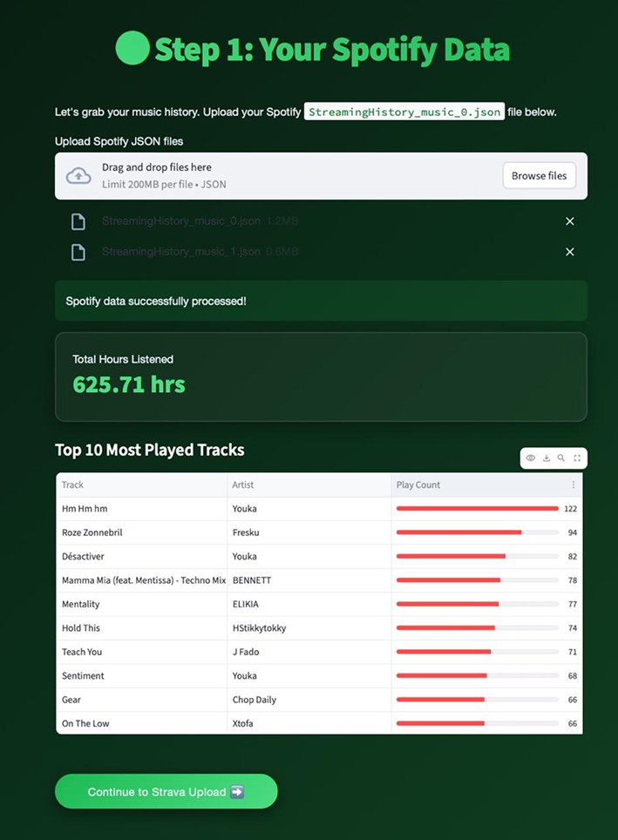The height and width of the screenshot is (840, 618).
Task: Select the 'Mentality' track cell
Action: point(141,604)
